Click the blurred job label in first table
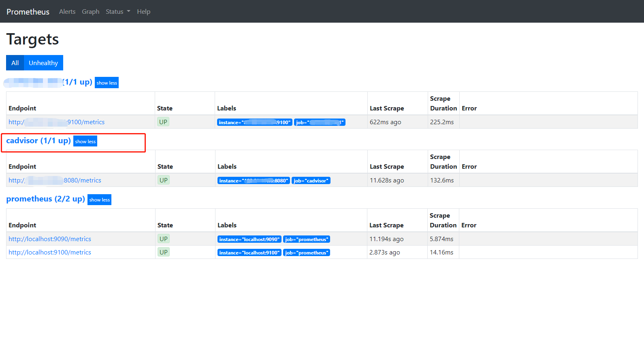 click(320, 122)
